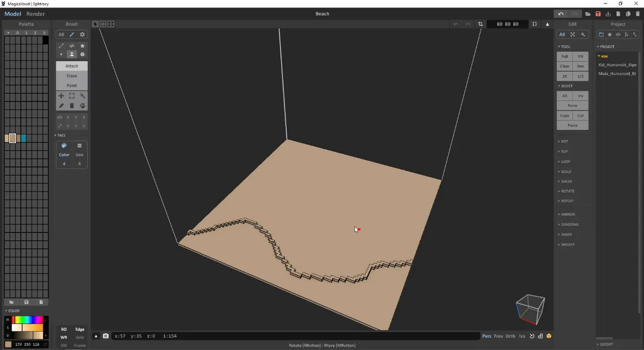Click the Save As download icon
Screen dimensions: 644x350
coord(608,14)
